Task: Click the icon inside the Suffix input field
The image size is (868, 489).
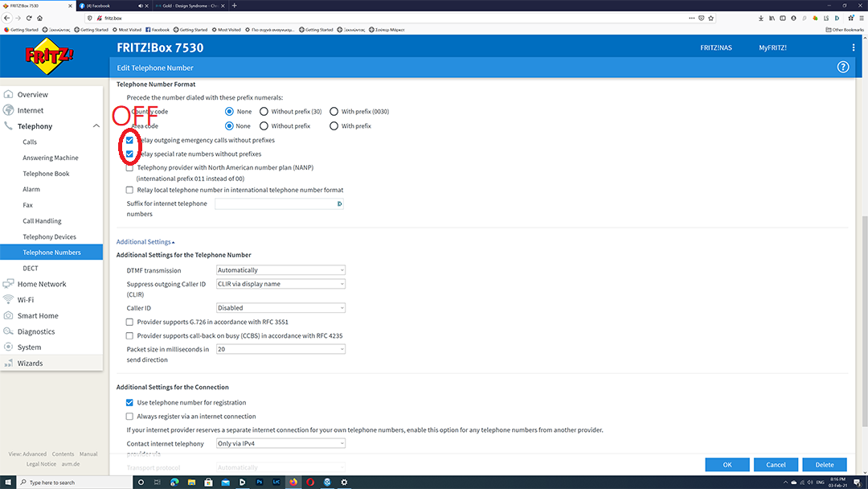Action: 339,203
